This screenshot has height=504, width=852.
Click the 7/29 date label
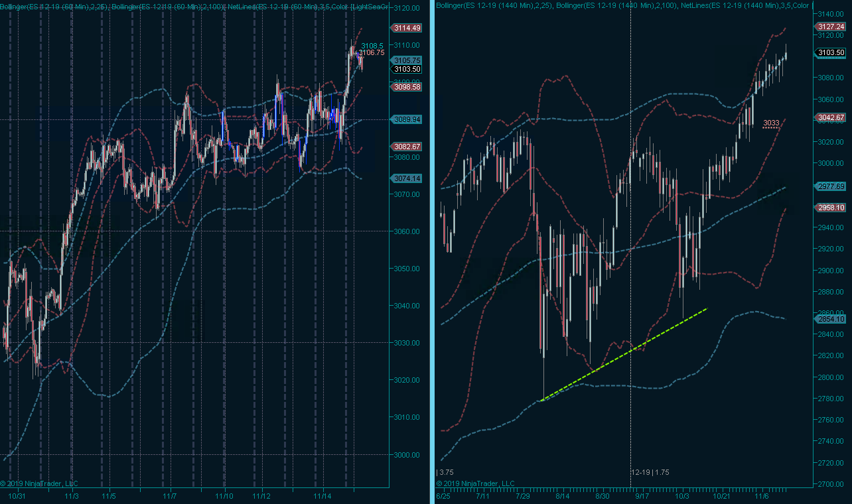tap(523, 496)
